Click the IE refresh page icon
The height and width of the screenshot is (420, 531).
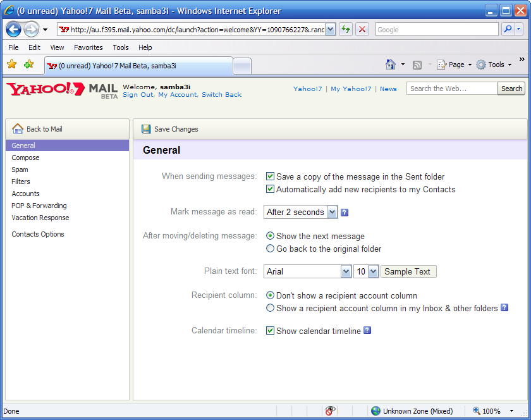pyautogui.click(x=346, y=30)
